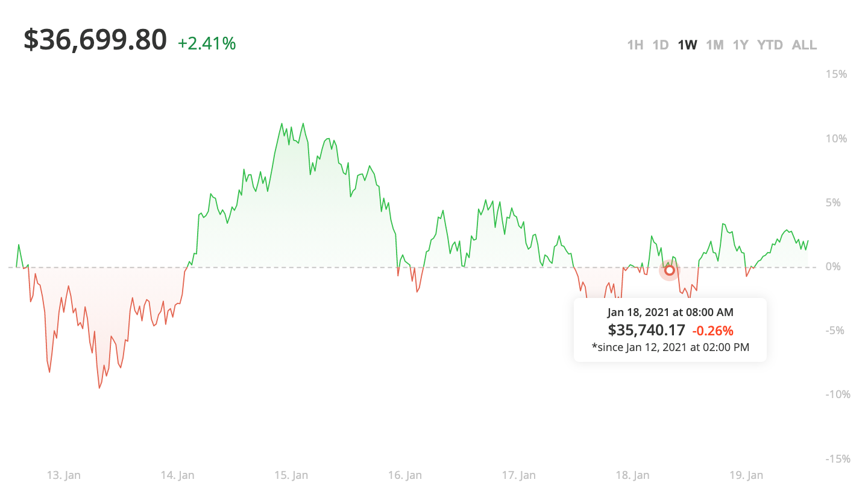Viewport: 868px width, 497px height.
Task: Click the $35,740.17 tooltip price
Action: pyautogui.click(x=646, y=330)
